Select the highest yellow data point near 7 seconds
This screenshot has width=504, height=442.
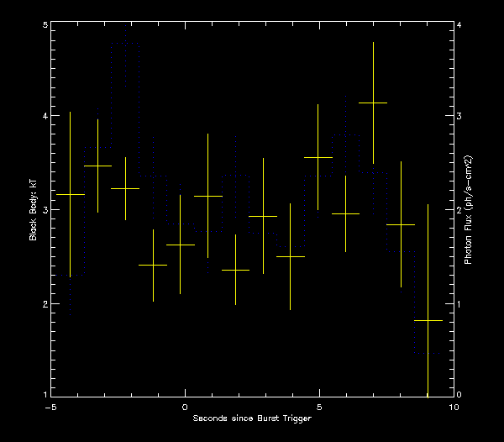pyautogui.click(x=372, y=103)
